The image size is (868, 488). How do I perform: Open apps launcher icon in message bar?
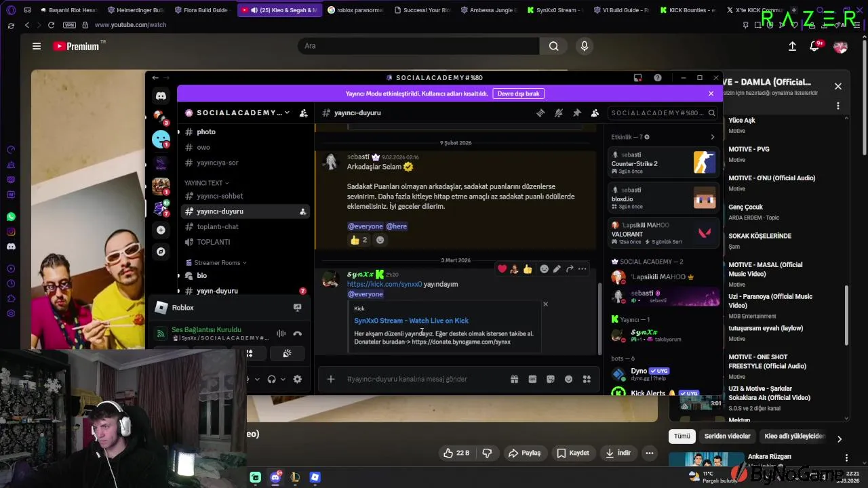click(587, 379)
